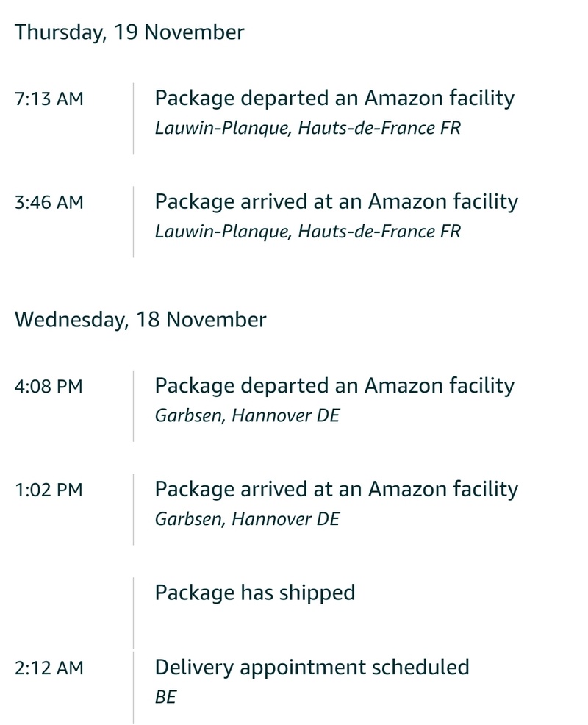This screenshot has width=588, height=725.
Task: Click the "Wednesday, 18 November" date header
Action: coord(140,320)
